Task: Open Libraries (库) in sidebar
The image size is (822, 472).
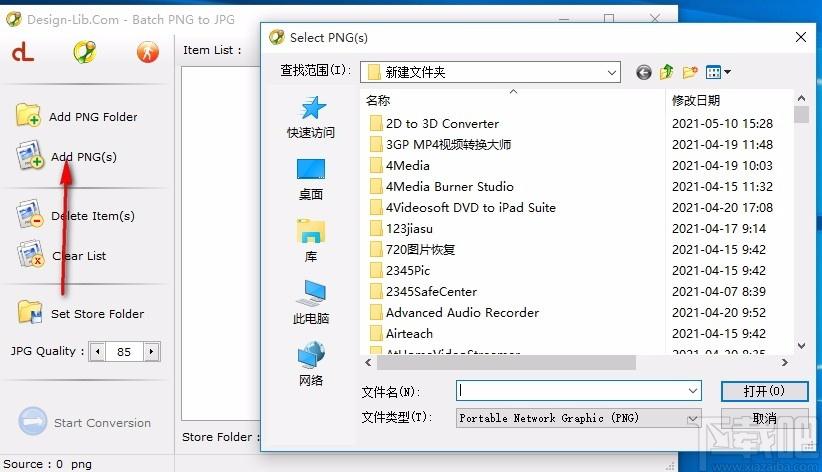Action: tap(311, 241)
